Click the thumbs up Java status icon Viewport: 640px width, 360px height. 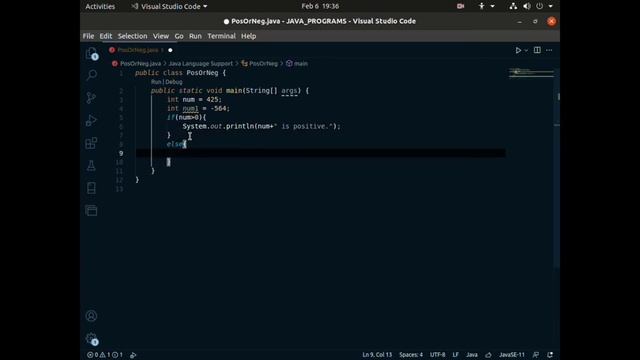(x=488, y=355)
